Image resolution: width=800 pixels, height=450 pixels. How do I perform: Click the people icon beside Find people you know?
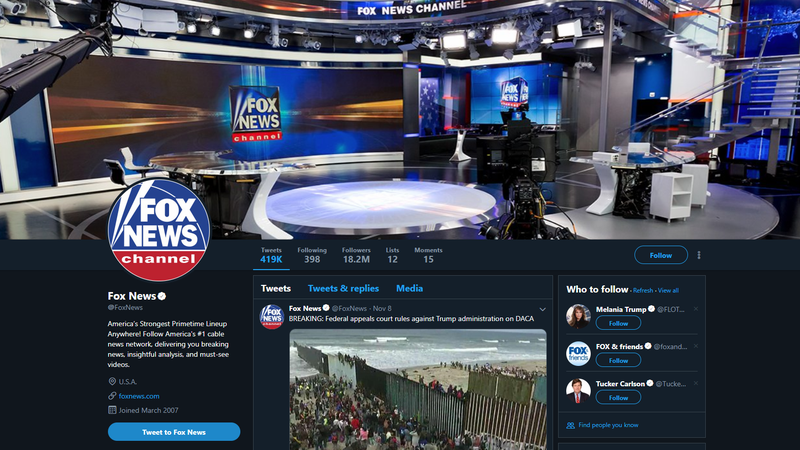click(570, 425)
